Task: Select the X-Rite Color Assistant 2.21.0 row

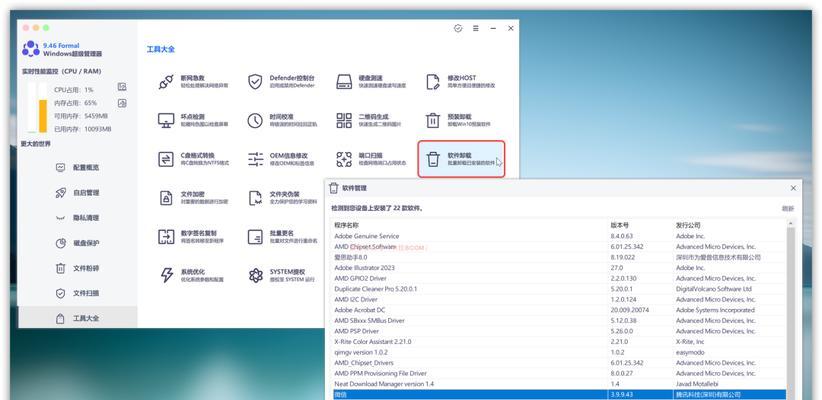Action: [559, 342]
